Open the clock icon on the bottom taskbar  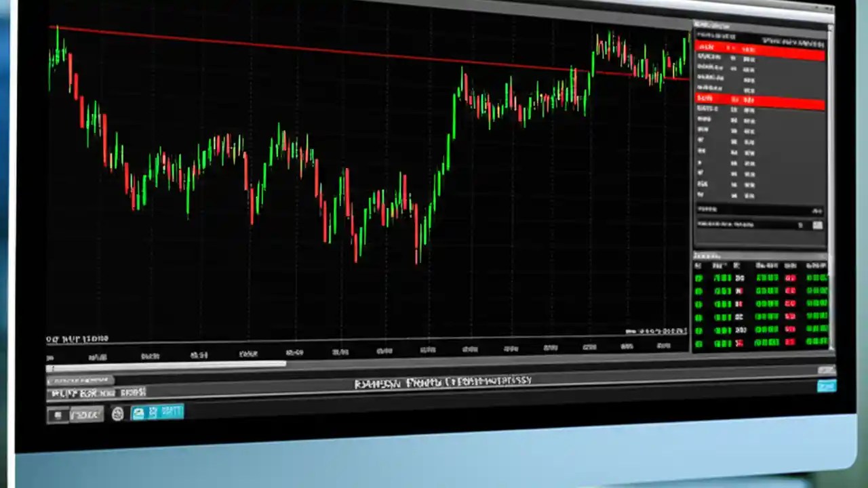pos(117,414)
